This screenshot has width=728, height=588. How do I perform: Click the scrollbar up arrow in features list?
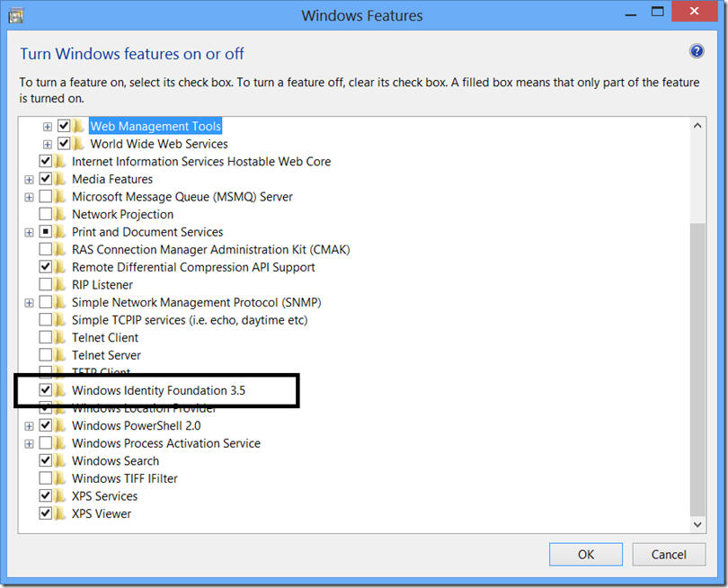(x=697, y=126)
